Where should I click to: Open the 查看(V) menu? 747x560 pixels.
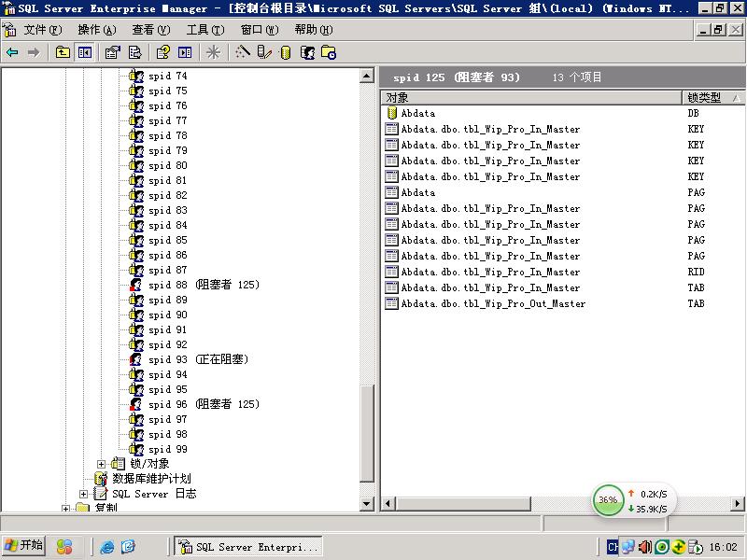tap(151, 30)
